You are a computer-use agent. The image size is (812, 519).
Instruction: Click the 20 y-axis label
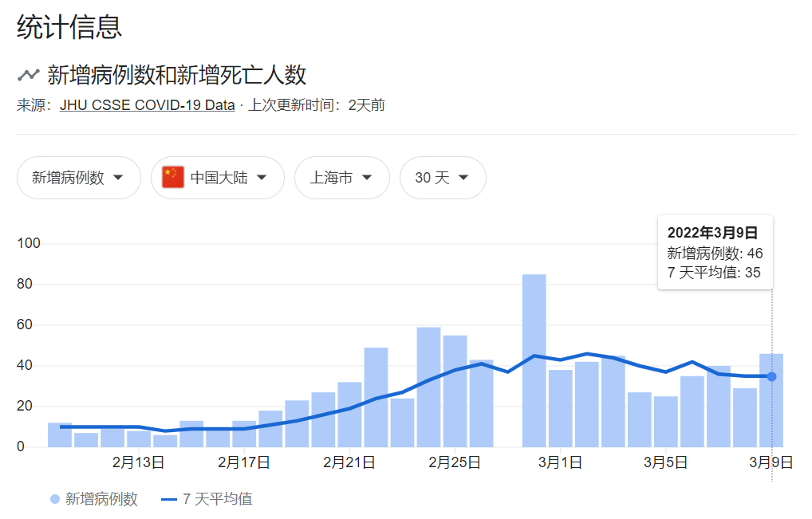pyautogui.click(x=25, y=406)
